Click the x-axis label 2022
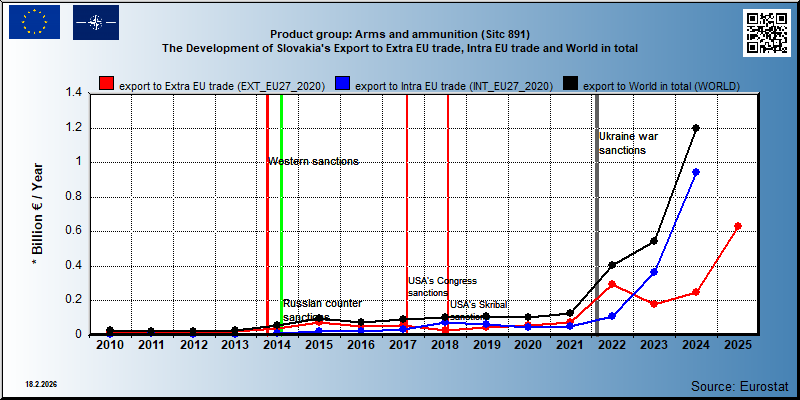Screen dimensions: 800x400 pyautogui.click(x=612, y=345)
